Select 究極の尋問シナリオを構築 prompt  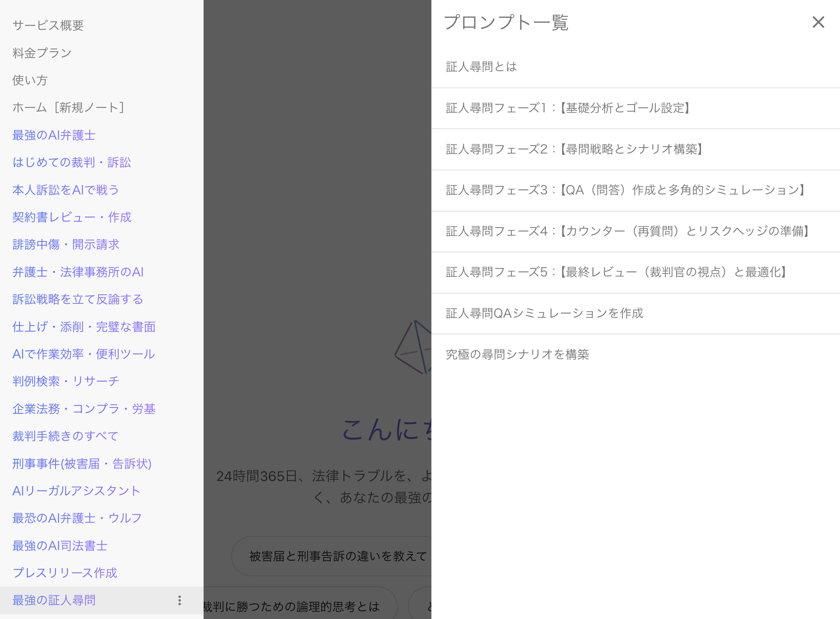pos(517,355)
